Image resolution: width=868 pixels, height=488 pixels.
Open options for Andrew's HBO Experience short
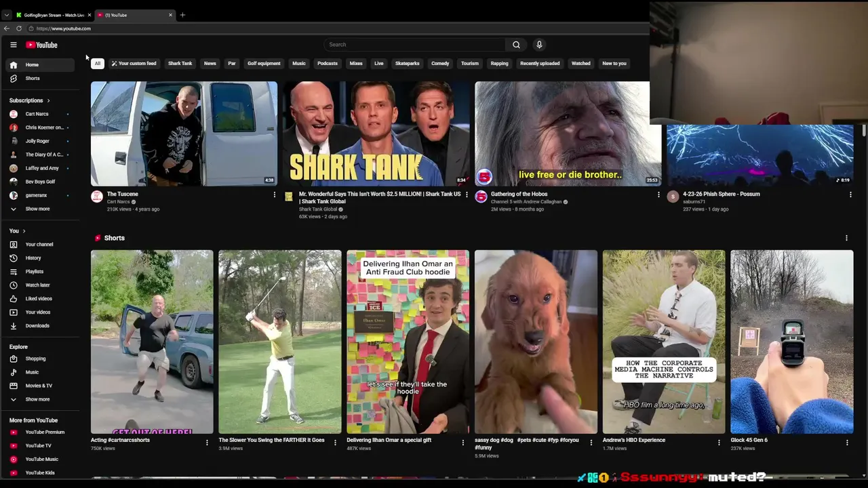click(719, 443)
